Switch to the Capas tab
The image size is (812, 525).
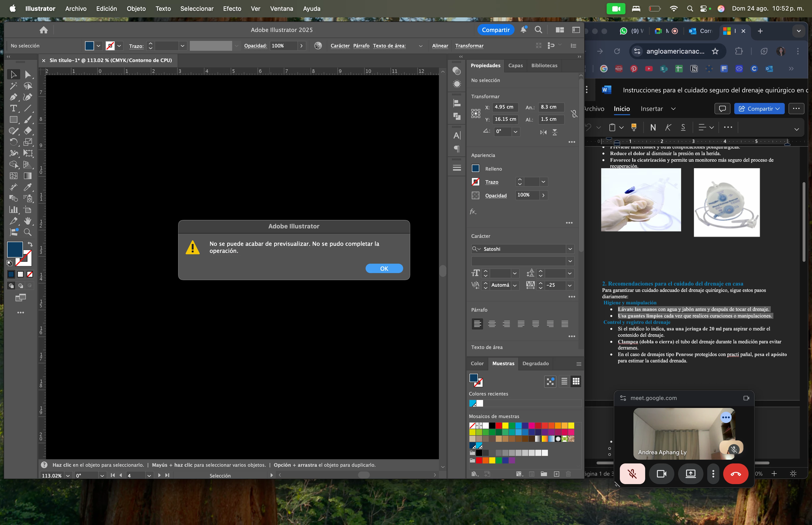pos(515,66)
